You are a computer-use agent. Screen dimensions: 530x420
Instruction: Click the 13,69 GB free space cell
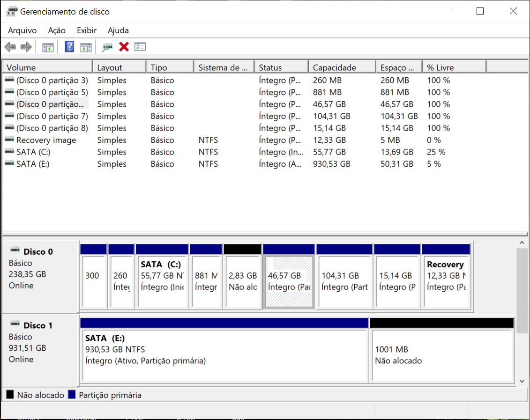coord(397,152)
